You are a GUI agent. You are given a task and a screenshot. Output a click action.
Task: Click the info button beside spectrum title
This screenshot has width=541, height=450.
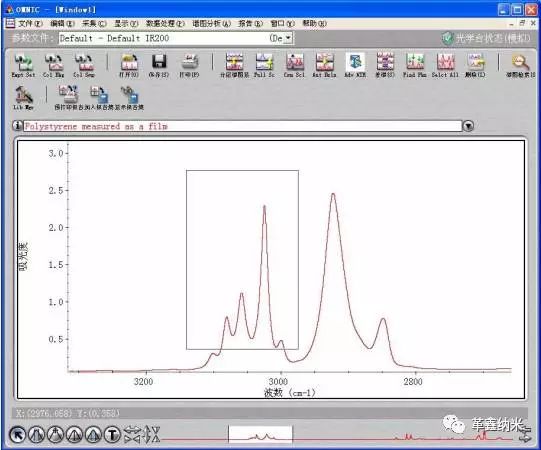pyautogui.click(x=17, y=126)
